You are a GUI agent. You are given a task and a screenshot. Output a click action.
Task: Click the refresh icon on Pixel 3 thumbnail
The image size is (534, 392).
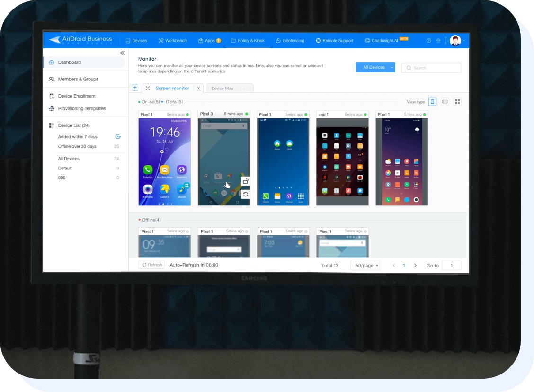pos(245,194)
